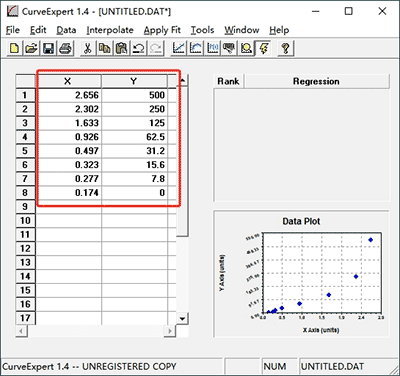Open the Apply Fit menu
Screen dimensions: 400x376
(162, 30)
